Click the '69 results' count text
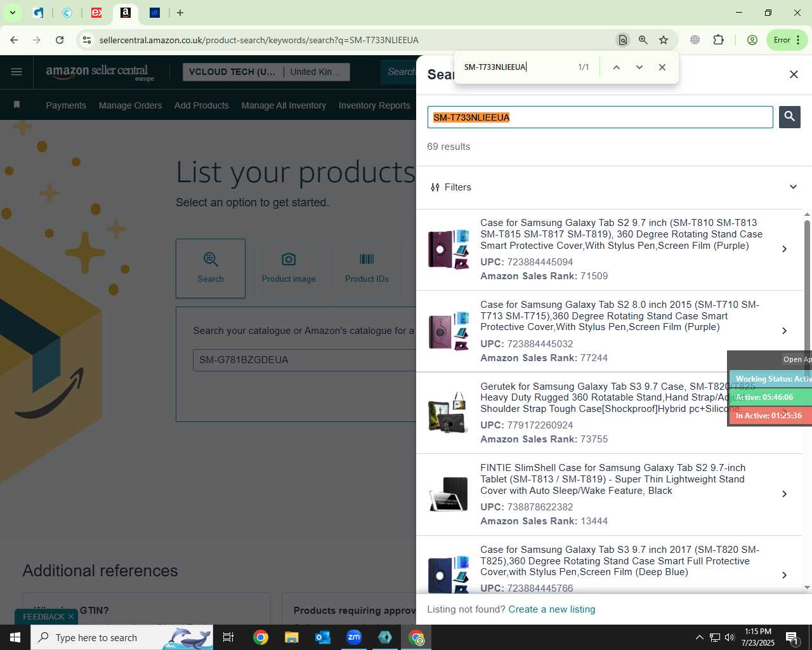 point(449,147)
